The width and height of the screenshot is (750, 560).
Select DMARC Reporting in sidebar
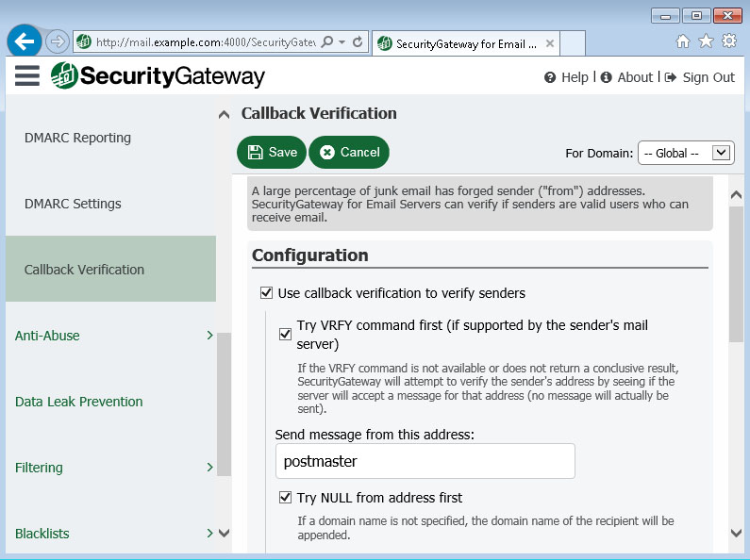coord(77,138)
